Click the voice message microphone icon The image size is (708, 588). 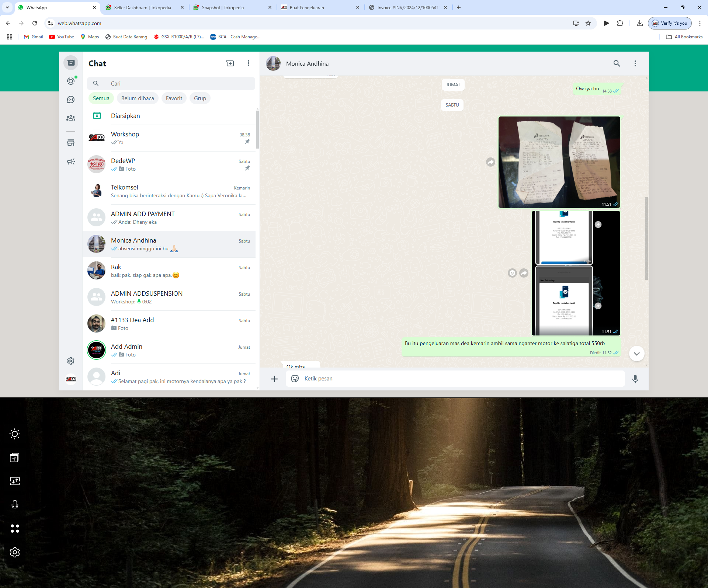[x=635, y=379]
